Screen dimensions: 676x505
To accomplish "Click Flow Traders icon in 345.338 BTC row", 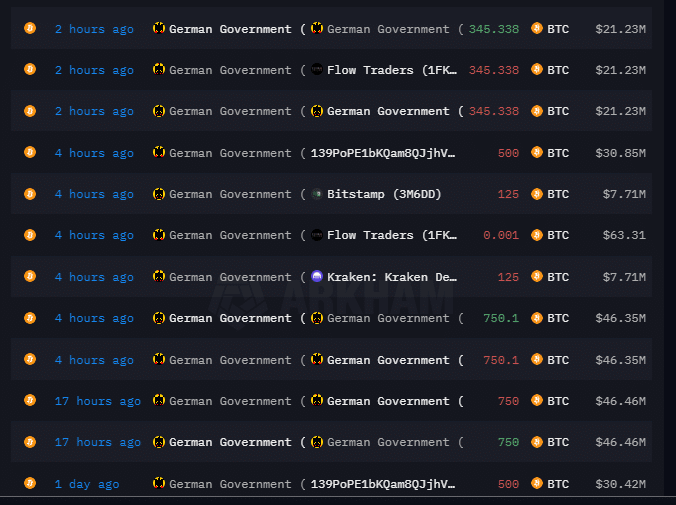I will [x=317, y=69].
